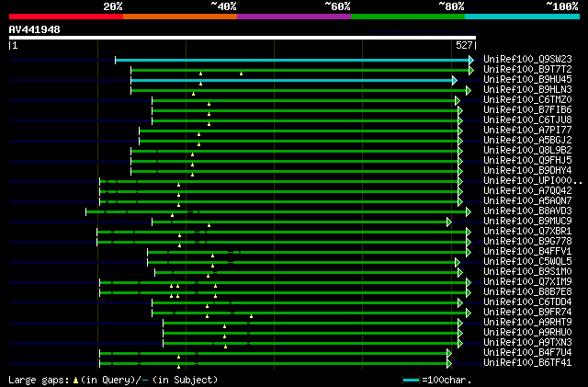Select the truncated UniRef100_UPI000.. label

tap(533, 181)
